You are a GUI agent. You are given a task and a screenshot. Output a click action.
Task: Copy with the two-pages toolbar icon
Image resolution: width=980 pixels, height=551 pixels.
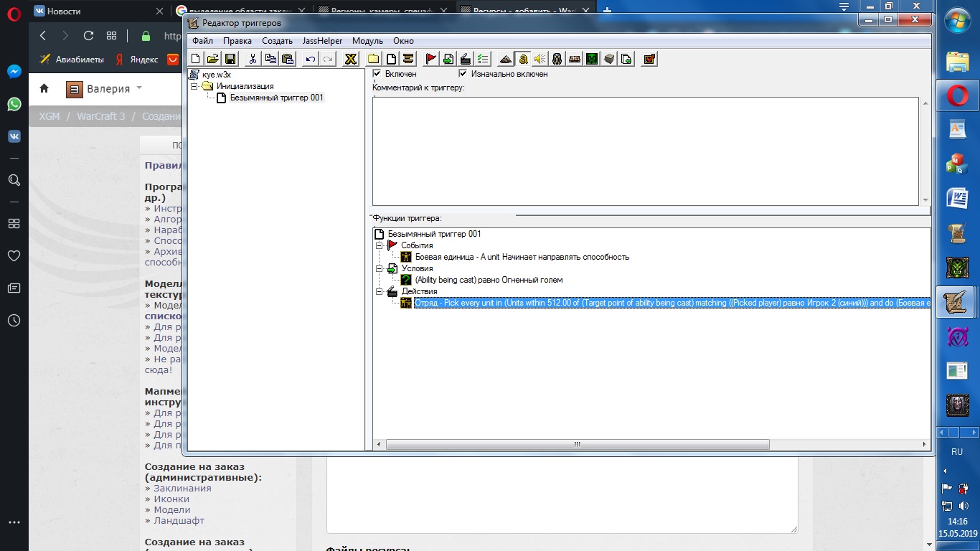(x=270, y=59)
